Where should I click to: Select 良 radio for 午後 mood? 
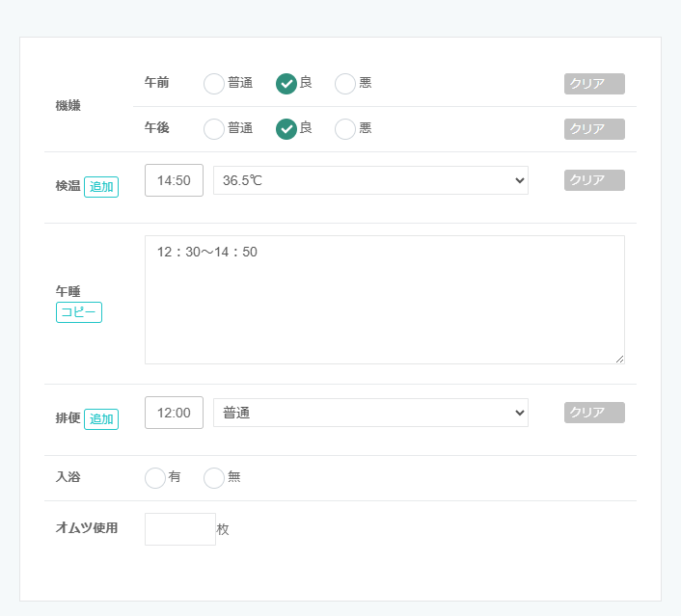click(286, 129)
